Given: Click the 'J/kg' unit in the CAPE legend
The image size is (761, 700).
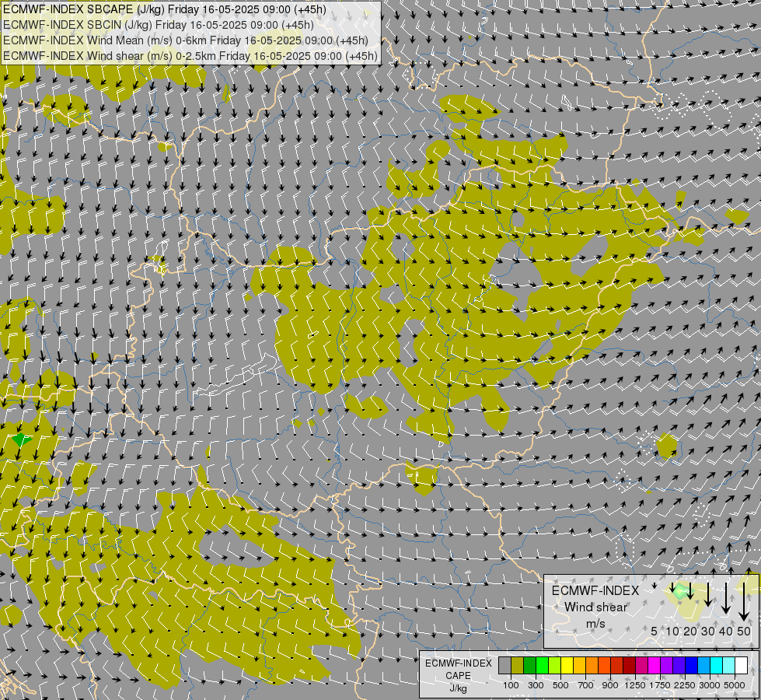Looking at the screenshot, I should click(x=458, y=688).
